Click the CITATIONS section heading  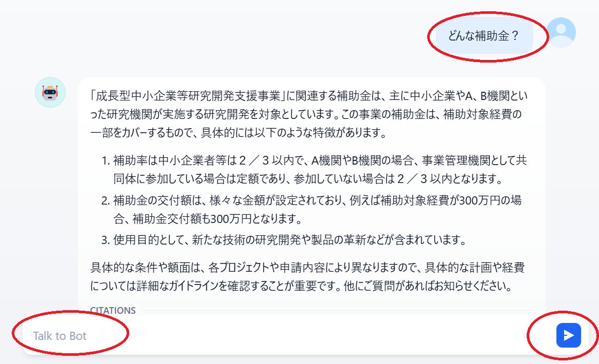click(113, 311)
